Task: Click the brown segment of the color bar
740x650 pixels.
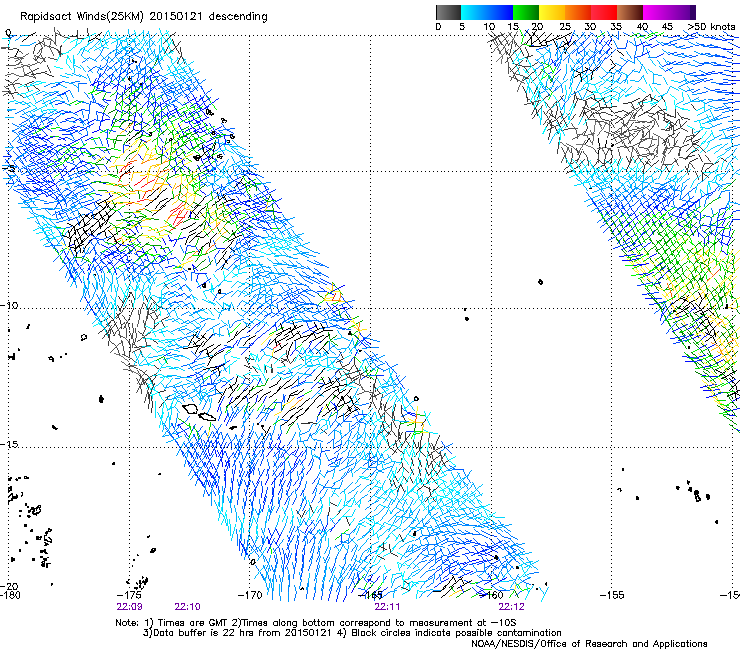Action: pyautogui.click(x=630, y=12)
